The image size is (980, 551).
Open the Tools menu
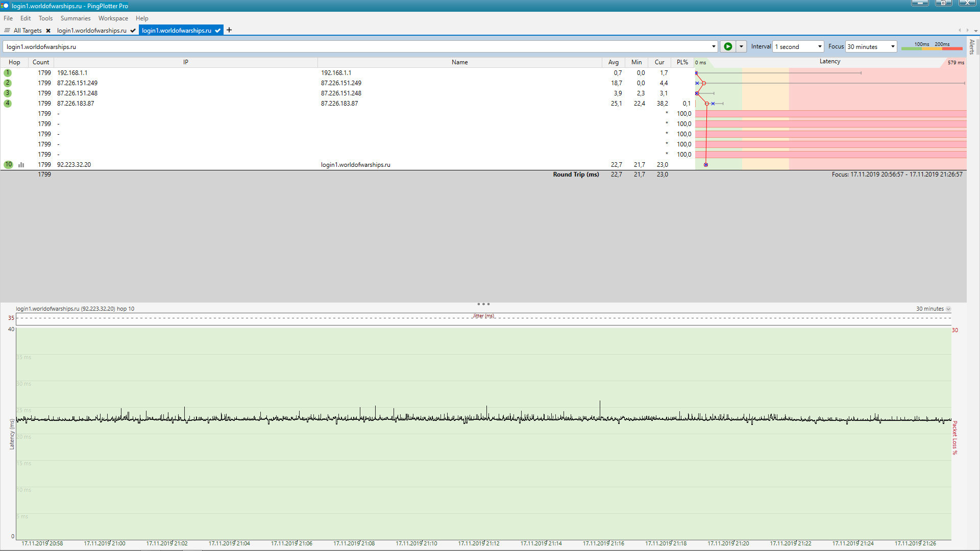tap(45, 18)
